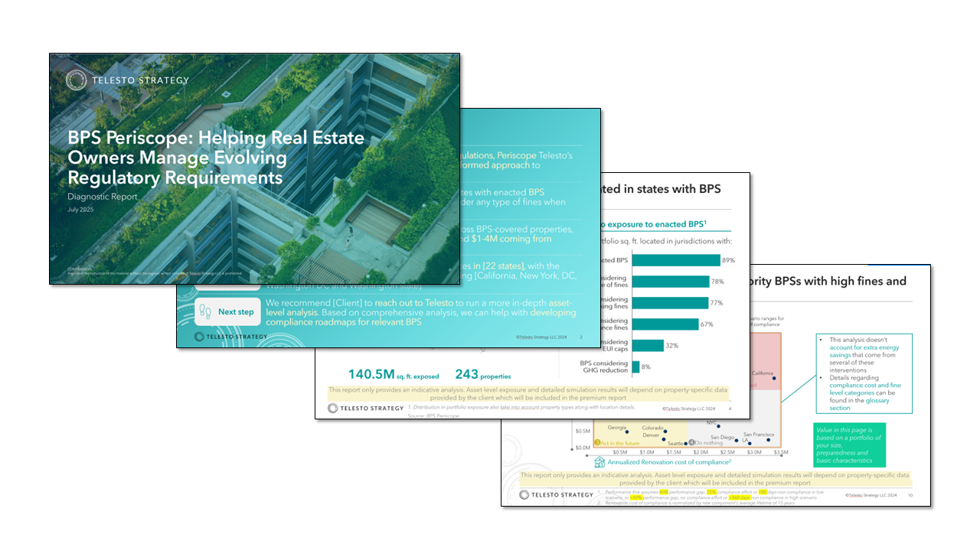Click Telesto Strategy logo on teal summary slide
This screenshot has height=551, width=980.
(x=230, y=337)
